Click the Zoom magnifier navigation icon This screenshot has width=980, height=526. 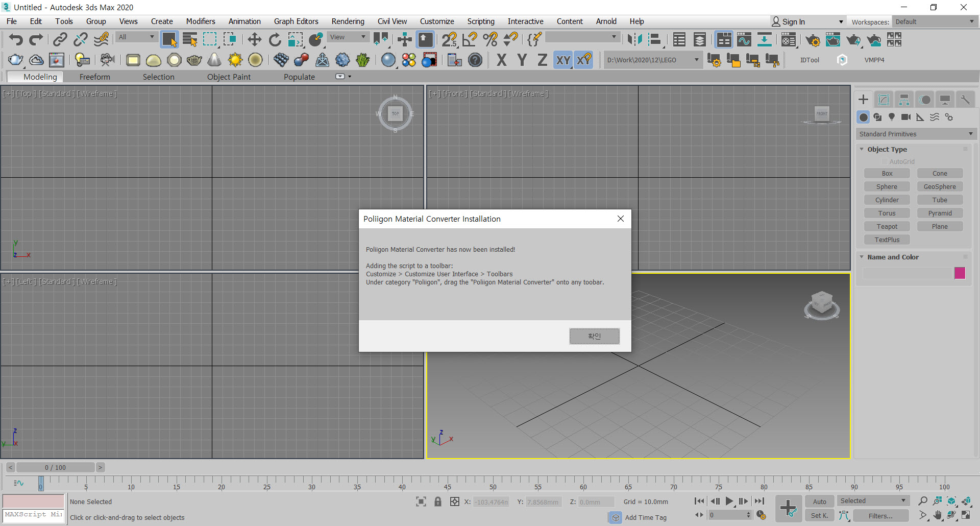(923, 501)
